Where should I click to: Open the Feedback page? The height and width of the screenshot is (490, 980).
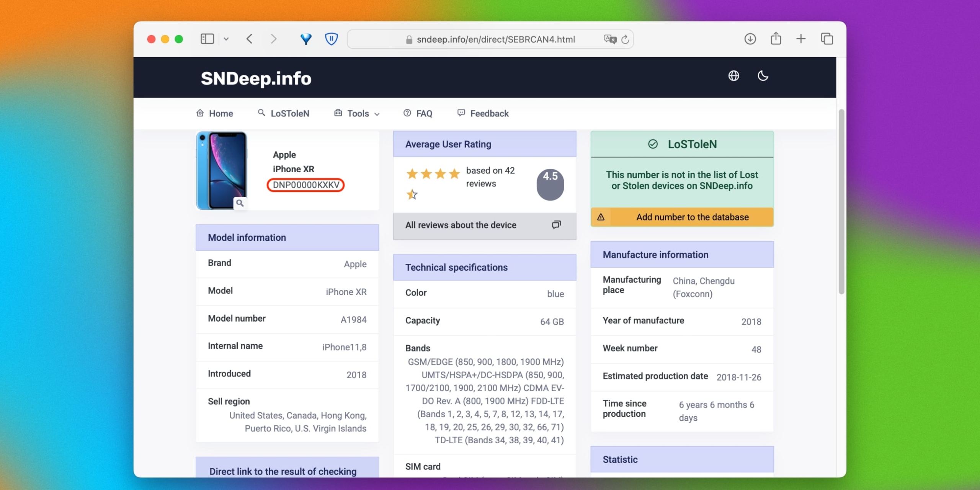pyautogui.click(x=483, y=113)
